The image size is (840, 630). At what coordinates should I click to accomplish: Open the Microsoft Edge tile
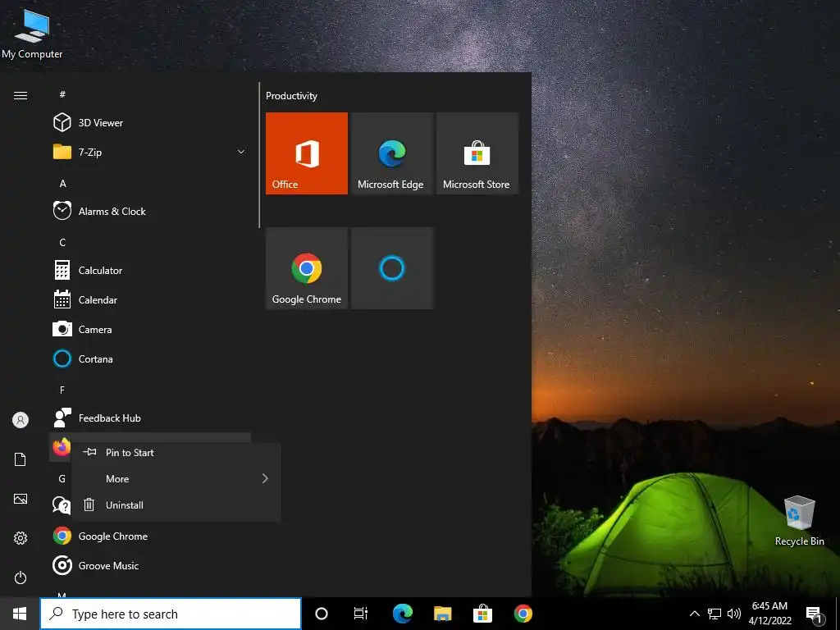pos(392,153)
